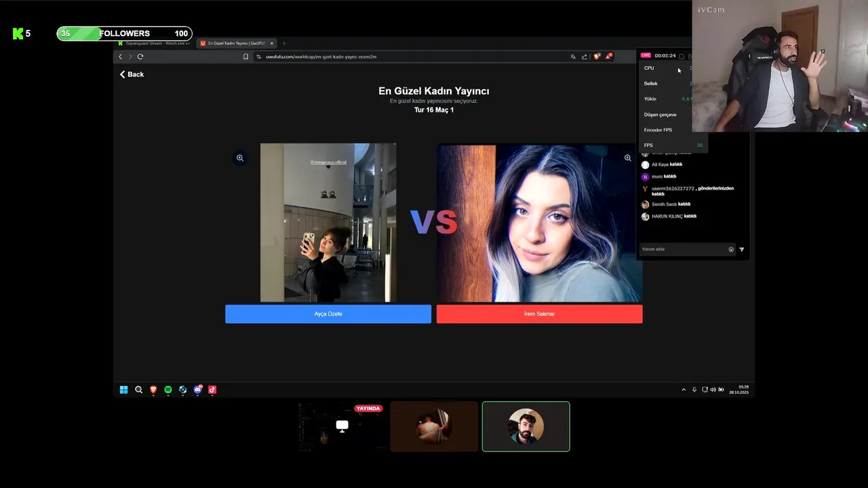
Task: Select the YAYINDA screen share thumbnail
Action: tap(342, 426)
